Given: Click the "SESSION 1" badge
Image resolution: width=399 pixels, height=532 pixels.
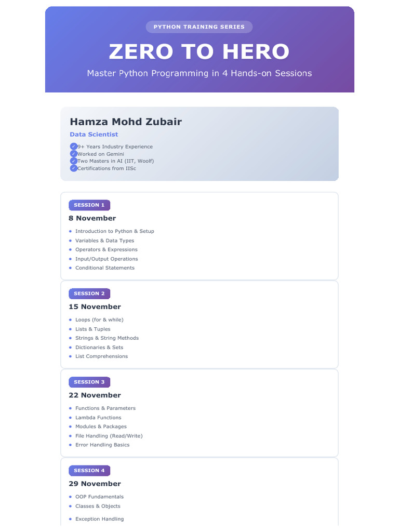Looking at the screenshot, I should [x=89, y=205].
